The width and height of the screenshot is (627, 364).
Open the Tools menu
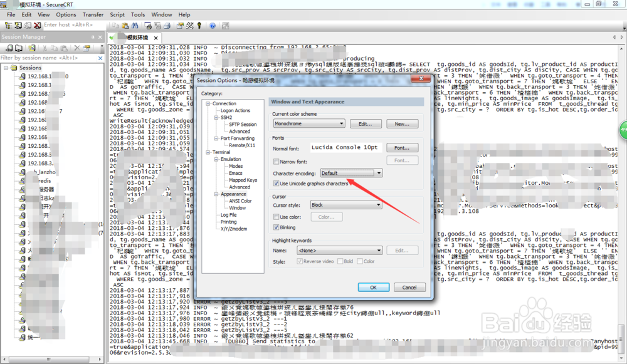138,15
